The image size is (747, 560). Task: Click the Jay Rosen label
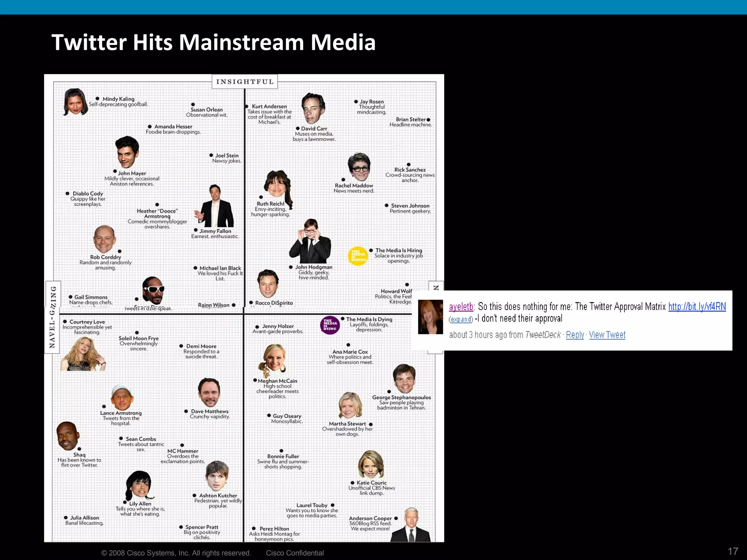[372, 102]
